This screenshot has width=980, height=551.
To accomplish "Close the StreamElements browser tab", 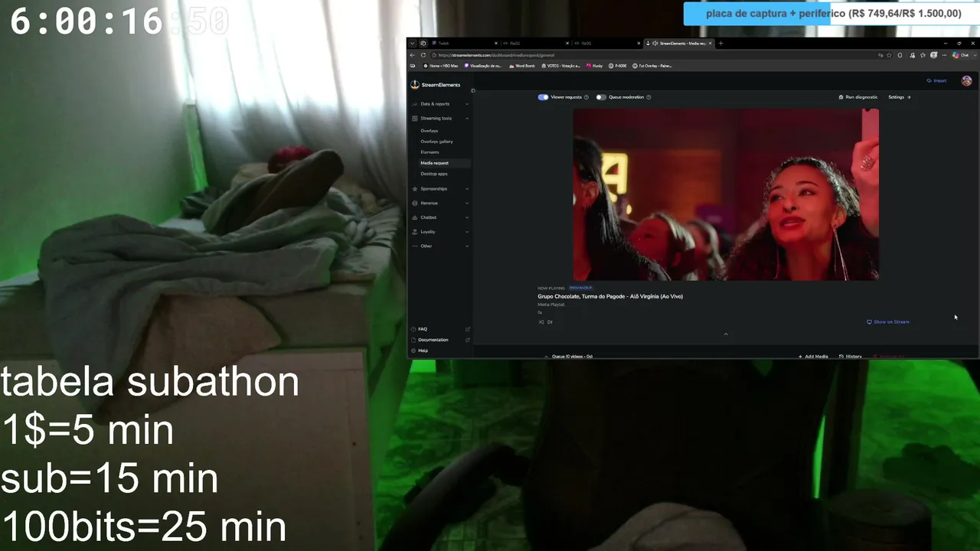I will (710, 44).
